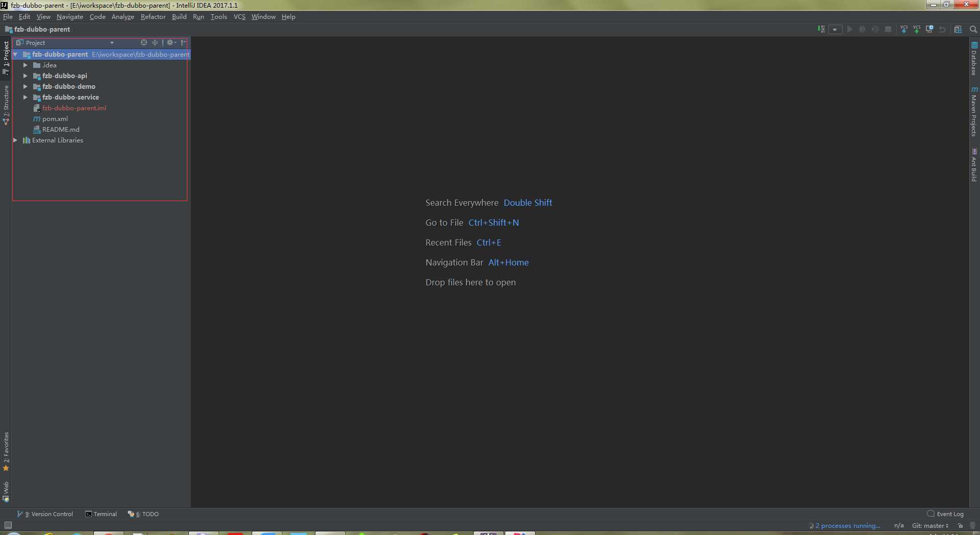The image size is (980, 535).
Task: Select the fzb-dubbo-api folder label
Action: pyautogui.click(x=65, y=76)
